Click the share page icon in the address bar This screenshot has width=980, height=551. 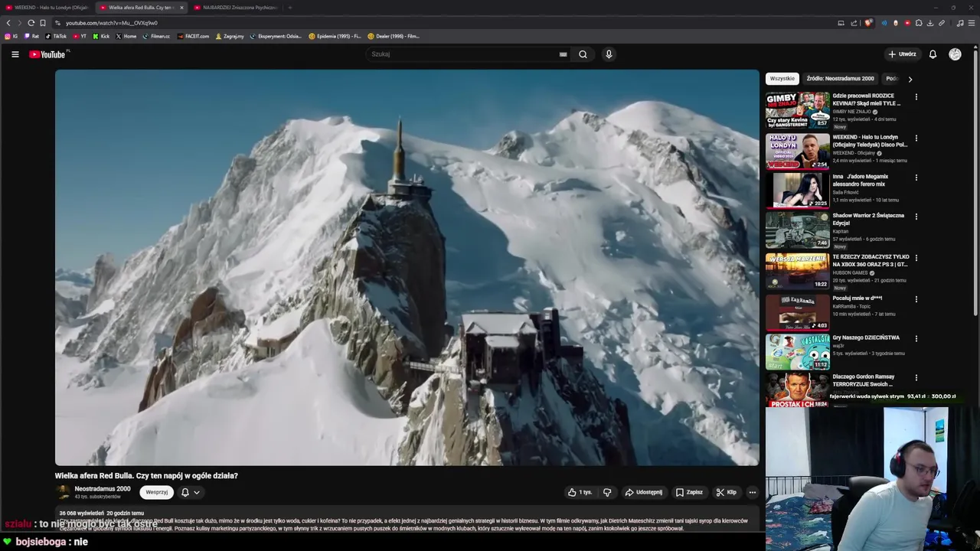[x=854, y=23]
